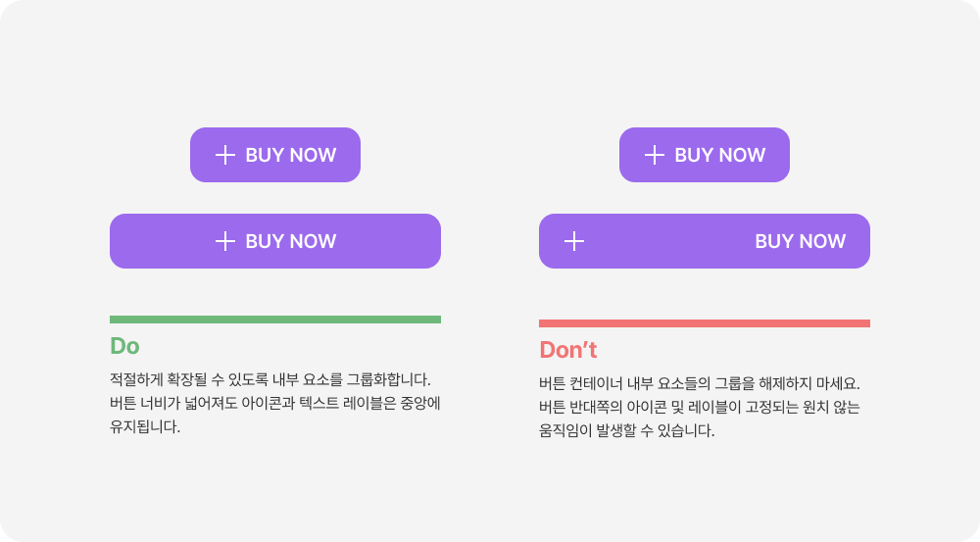Click empty purple gap inside wide Don't button

[669, 241]
